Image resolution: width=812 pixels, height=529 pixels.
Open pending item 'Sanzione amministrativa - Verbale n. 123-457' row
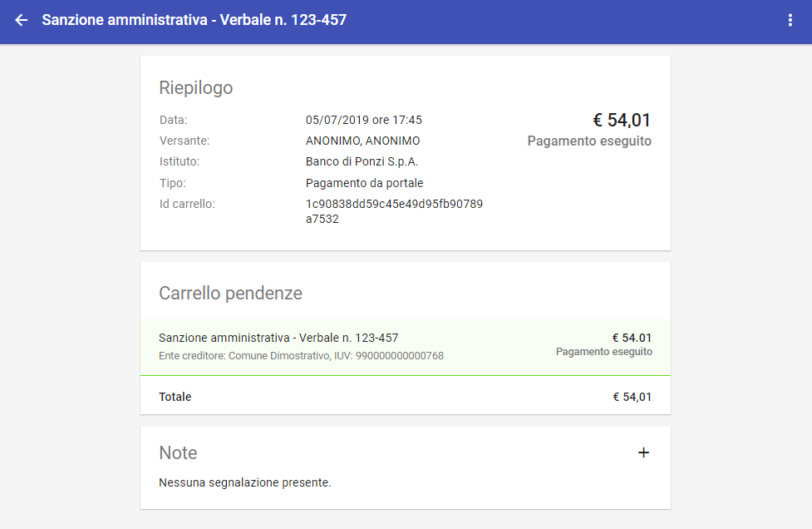(x=406, y=347)
